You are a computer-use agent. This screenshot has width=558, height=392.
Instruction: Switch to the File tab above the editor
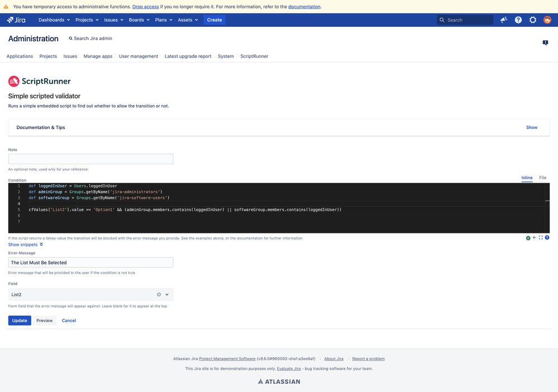(542, 178)
